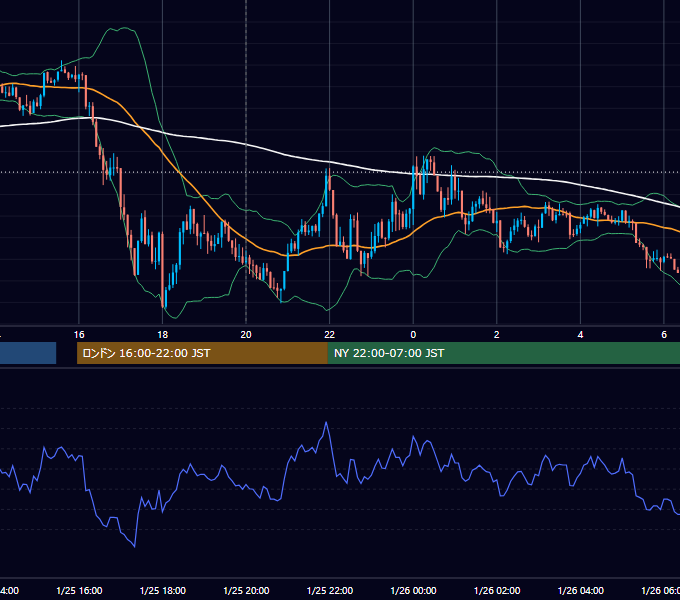Image resolution: width=680 pixels, height=600 pixels.
Task: Click the blue session bar before London
Action: [x=28, y=353]
